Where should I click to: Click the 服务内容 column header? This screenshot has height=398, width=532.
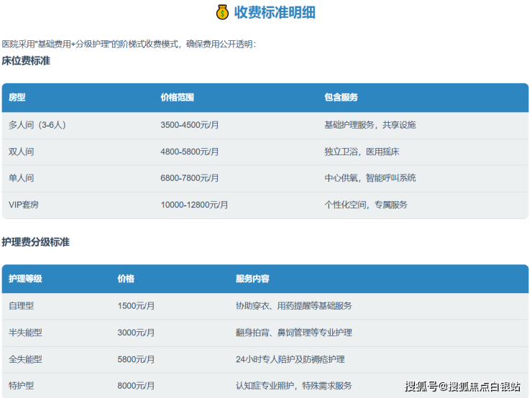tap(252, 279)
